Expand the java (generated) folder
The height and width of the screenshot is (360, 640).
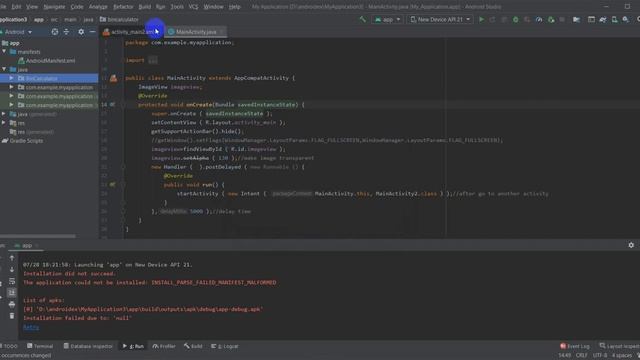4,114
